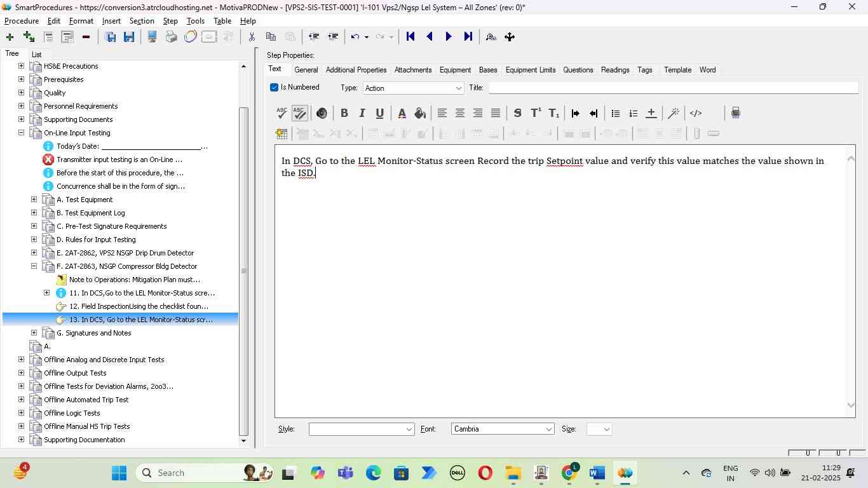Open the Table menu

coord(222,21)
